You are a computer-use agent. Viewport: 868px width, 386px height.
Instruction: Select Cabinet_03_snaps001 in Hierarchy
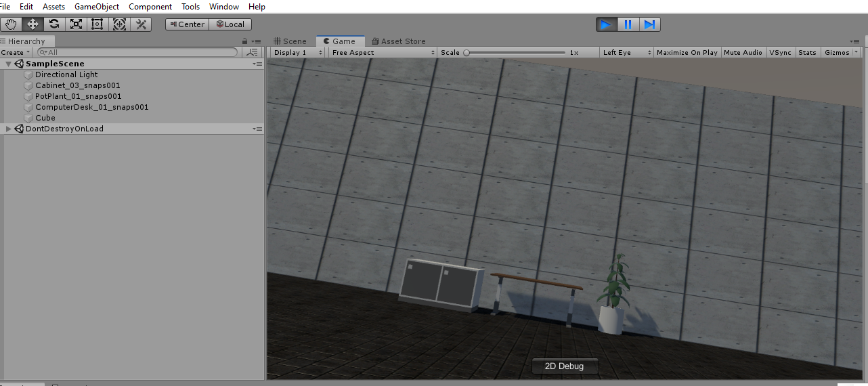[78, 85]
